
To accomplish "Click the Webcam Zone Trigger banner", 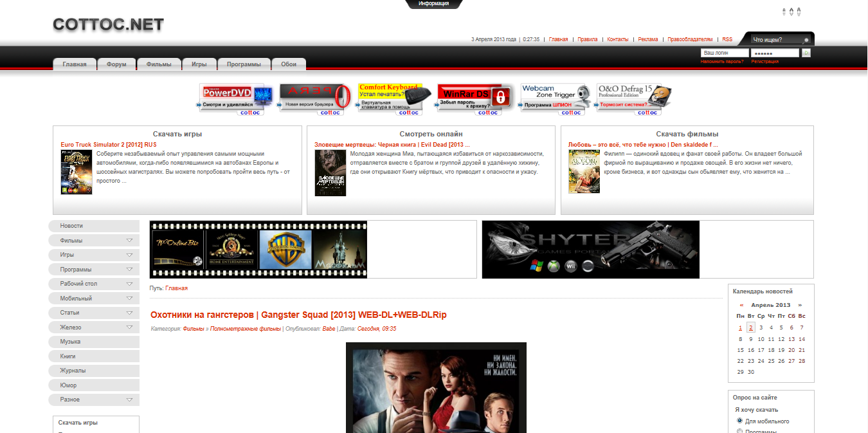I will (556, 99).
